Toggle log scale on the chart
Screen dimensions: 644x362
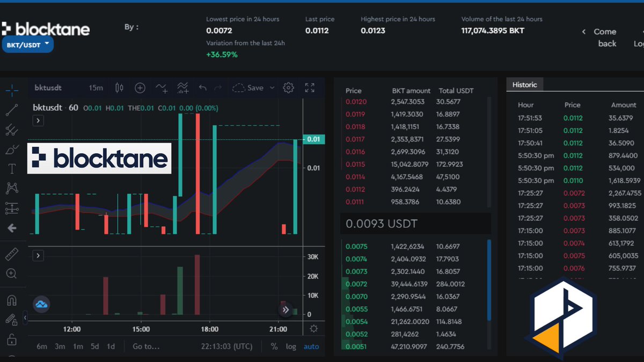pos(291,346)
